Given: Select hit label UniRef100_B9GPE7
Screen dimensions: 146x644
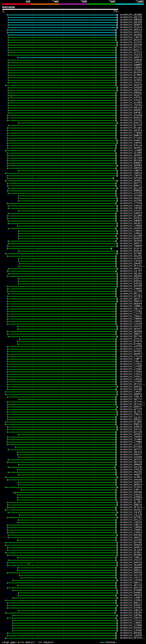Looking at the screenshot, I should (x=131, y=110).
